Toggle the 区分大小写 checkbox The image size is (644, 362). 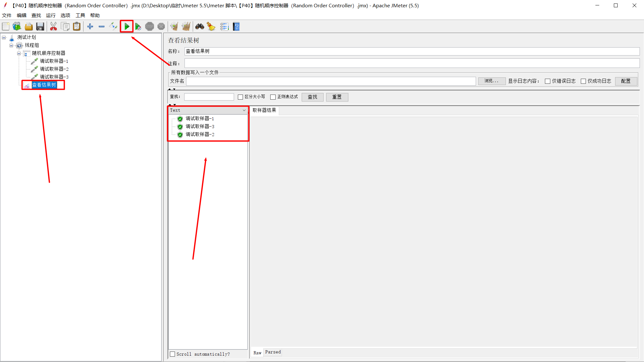(x=240, y=97)
